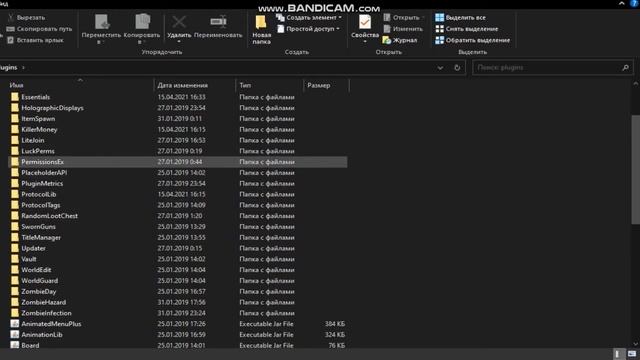This screenshot has height=360, width=640.
Task: Select the PlaceholderAPI folder
Action: pos(178,173)
